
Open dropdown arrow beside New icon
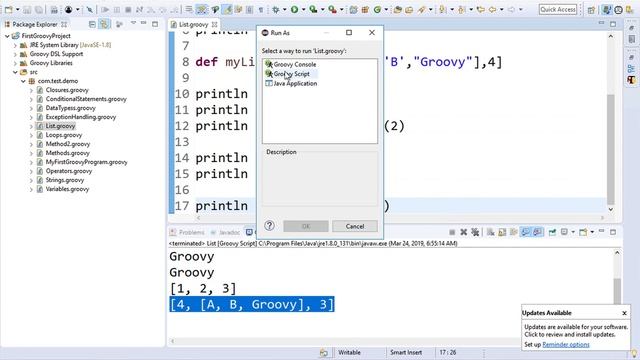tap(18, 9)
